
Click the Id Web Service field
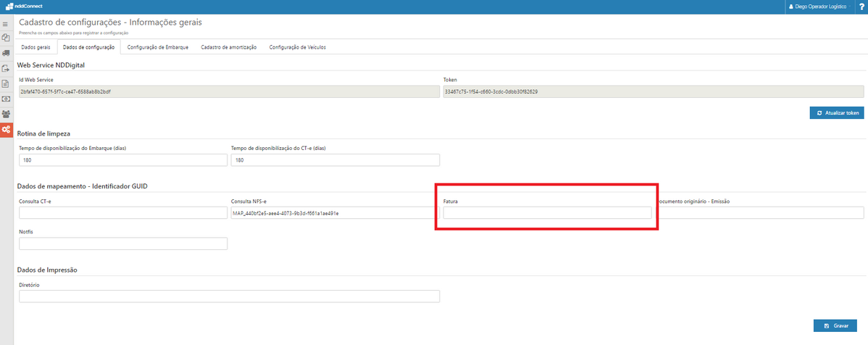tap(229, 91)
